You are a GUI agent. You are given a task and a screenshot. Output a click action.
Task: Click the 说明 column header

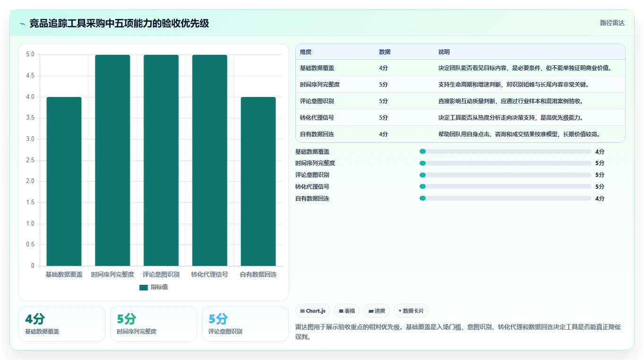click(444, 52)
